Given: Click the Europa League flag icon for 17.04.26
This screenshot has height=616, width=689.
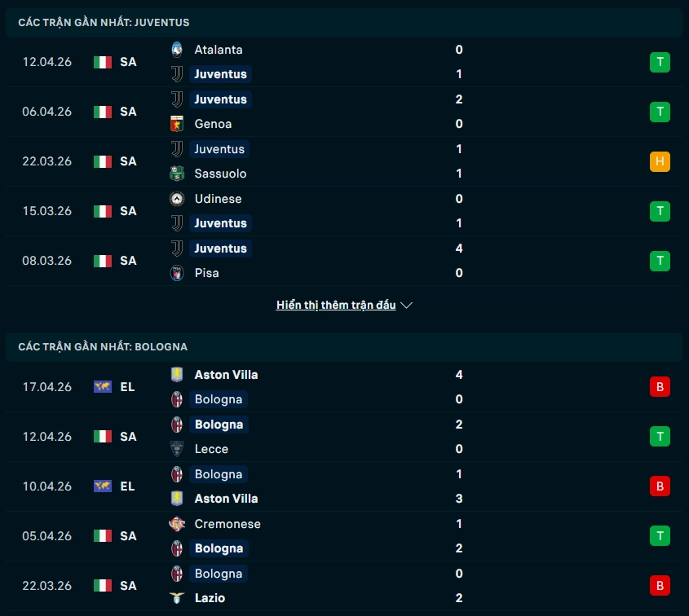Looking at the screenshot, I should tap(103, 387).
